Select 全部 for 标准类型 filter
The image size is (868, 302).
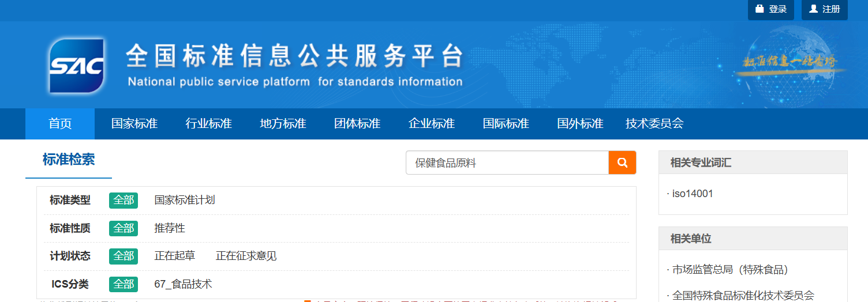click(124, 201)
